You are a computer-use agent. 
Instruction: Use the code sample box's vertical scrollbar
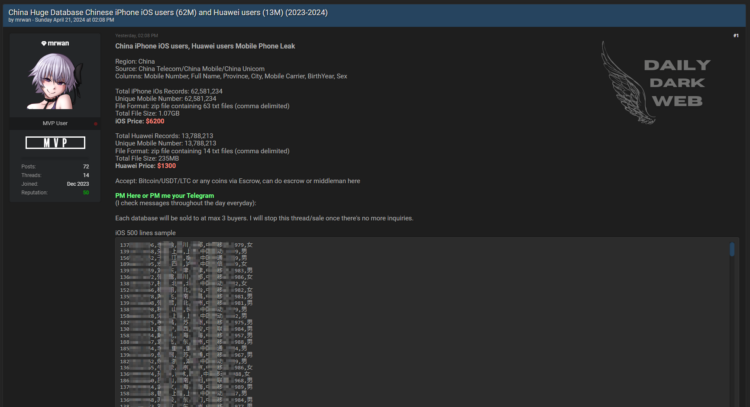(732, 249)
